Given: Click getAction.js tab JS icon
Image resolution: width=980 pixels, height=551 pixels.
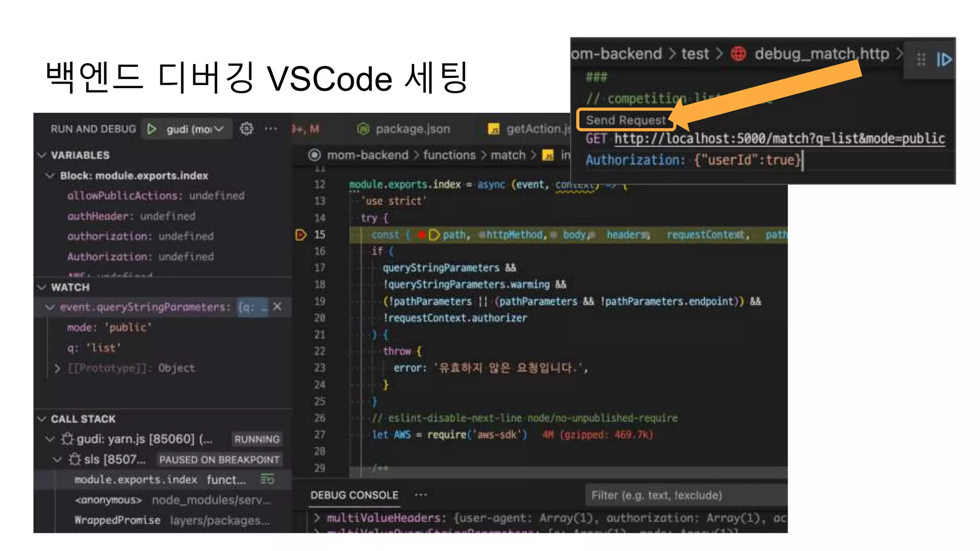Looking at the screenshot, I should click(493, 129).
